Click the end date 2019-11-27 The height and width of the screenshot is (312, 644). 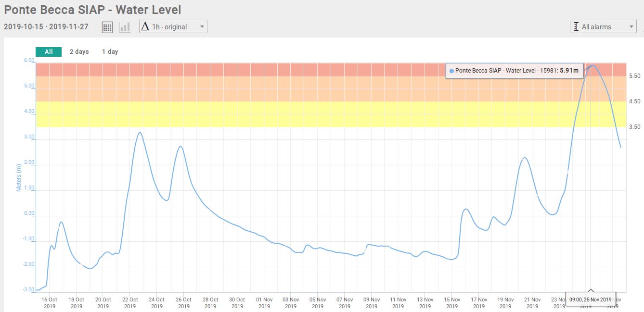(x=69, y=27)
